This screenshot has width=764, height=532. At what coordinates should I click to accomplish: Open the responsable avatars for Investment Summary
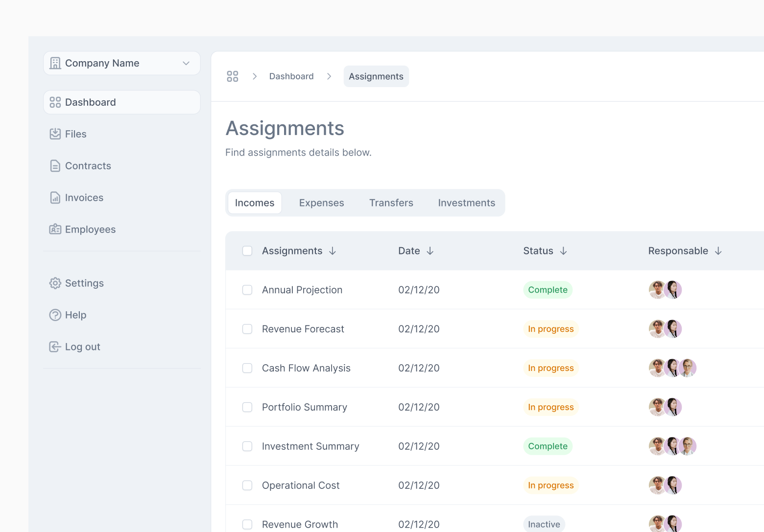pyautogui.click(x=672, y=446)
